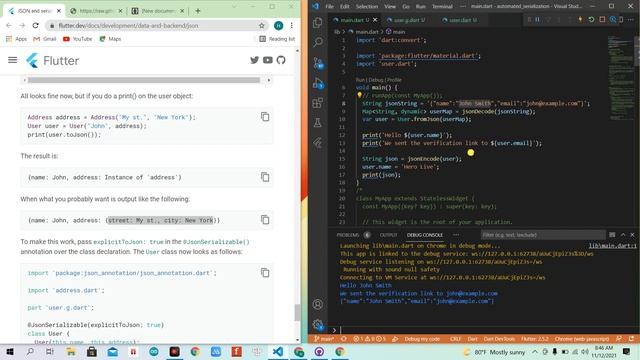Open the Chrome three-dot menu
640x360 pixels.
[291, 25]
